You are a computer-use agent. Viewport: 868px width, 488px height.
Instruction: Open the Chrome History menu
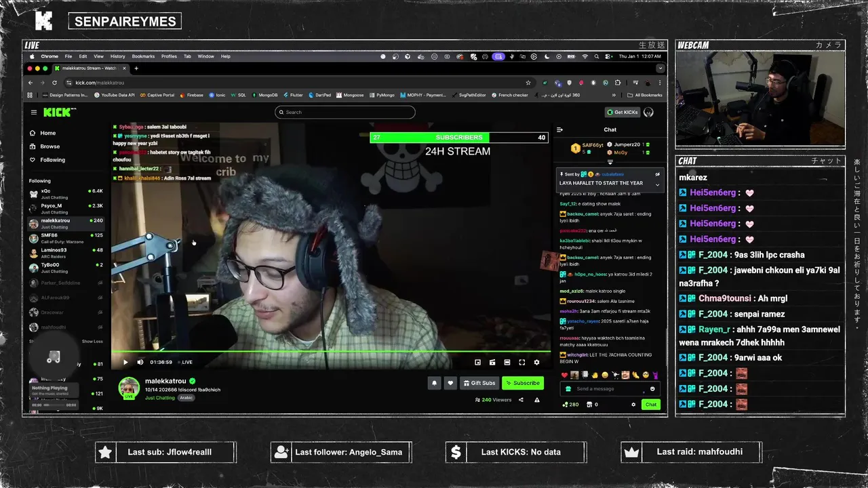coord(118,56)
